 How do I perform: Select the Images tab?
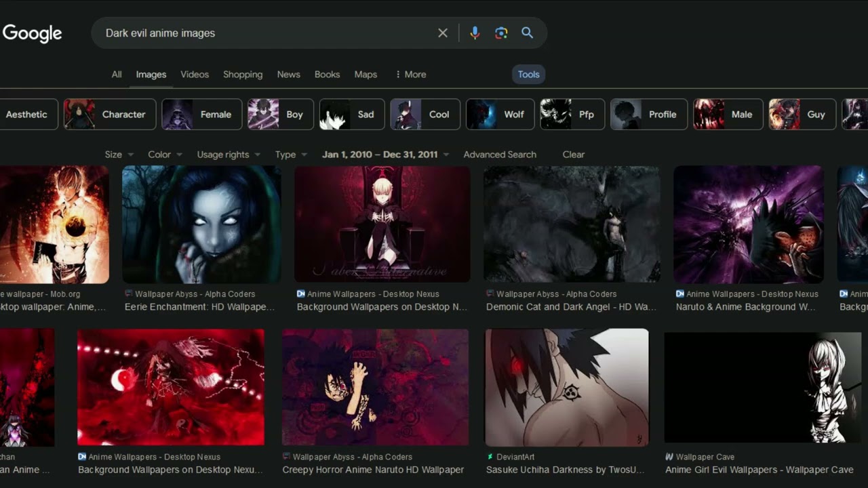151,75
